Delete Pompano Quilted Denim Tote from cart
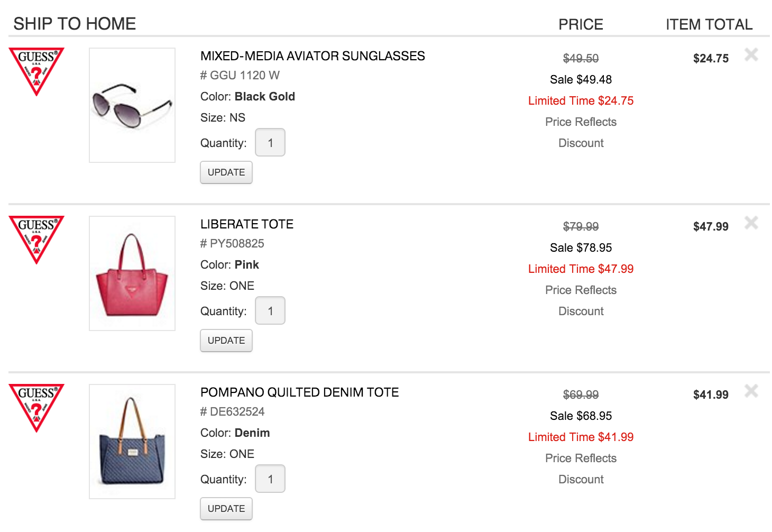 pos(751,391)
